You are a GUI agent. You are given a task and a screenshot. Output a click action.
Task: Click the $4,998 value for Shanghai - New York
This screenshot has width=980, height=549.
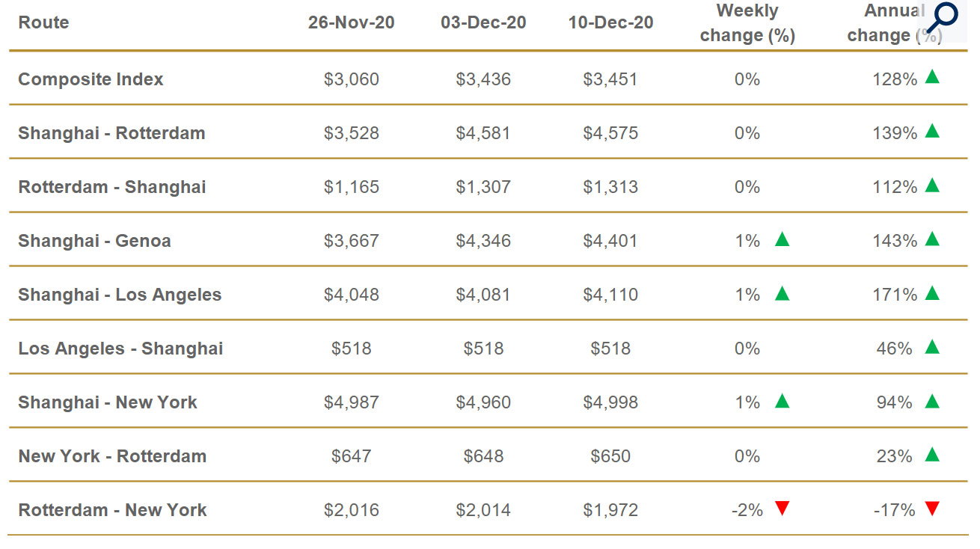(610, 402)
